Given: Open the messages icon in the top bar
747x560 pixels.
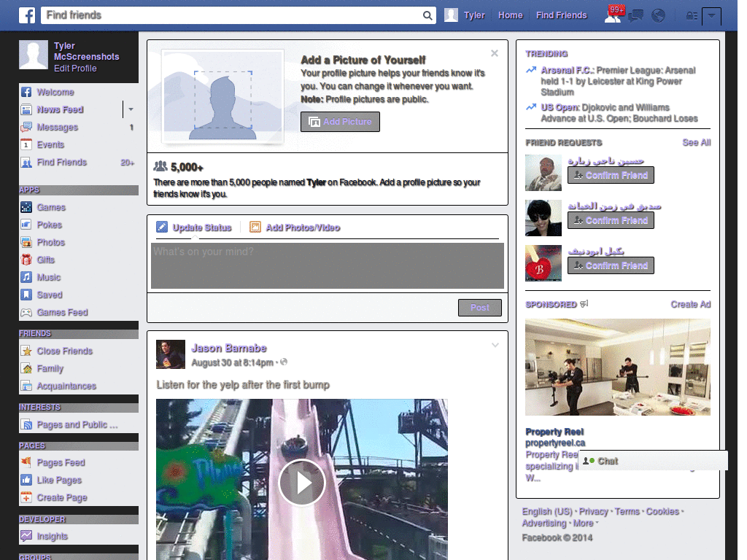Looking at the screenshot, I should [635, 15].
